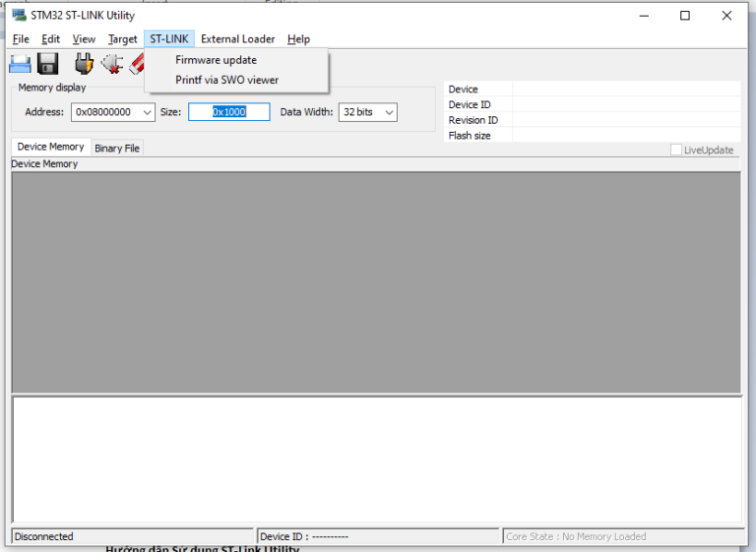Enable the LiveUpdate checkbox

[x=676, y=150]
